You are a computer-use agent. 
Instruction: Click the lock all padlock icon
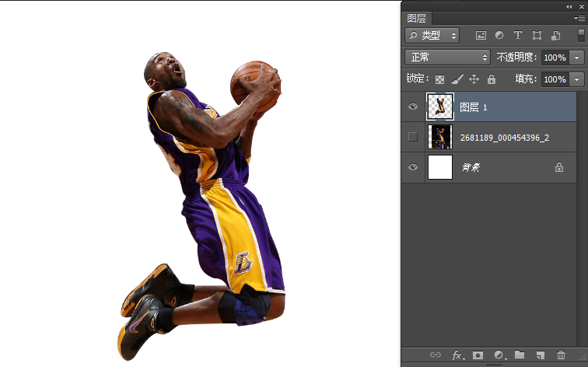click(x=492, y=79)
